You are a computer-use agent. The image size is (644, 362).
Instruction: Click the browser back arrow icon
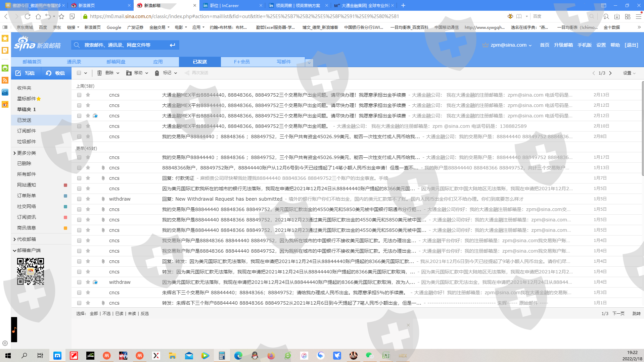click(6, 16)
